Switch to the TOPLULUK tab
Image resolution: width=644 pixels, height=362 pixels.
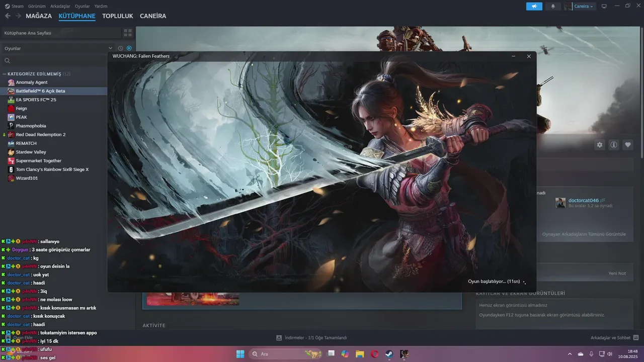point(118,16)
